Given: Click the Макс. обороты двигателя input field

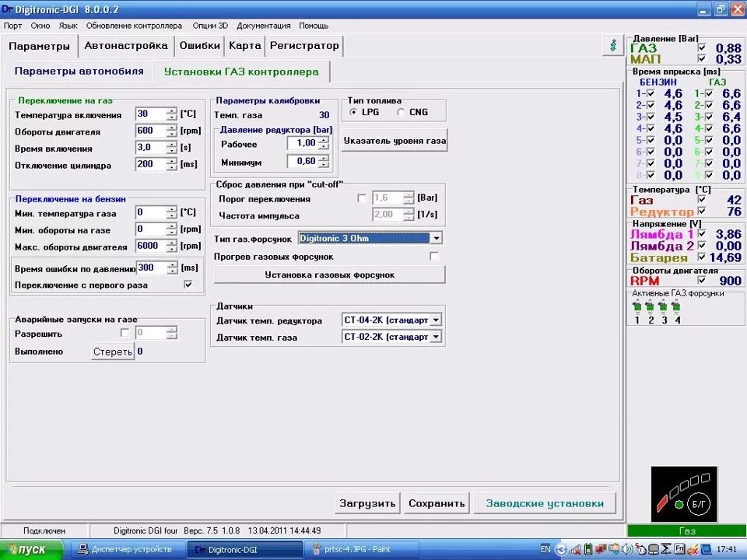Looking at the screenshot, I should 152,246.
